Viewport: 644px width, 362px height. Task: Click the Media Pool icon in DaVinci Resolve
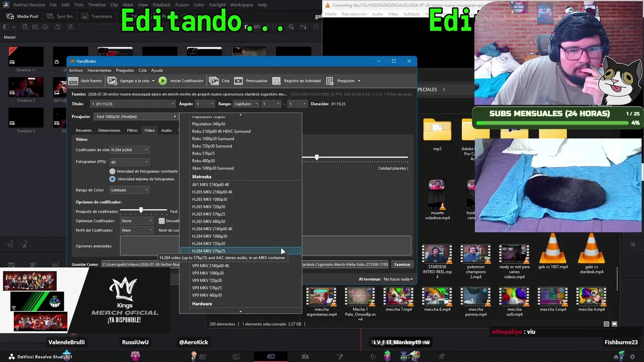tap(10, 16)
